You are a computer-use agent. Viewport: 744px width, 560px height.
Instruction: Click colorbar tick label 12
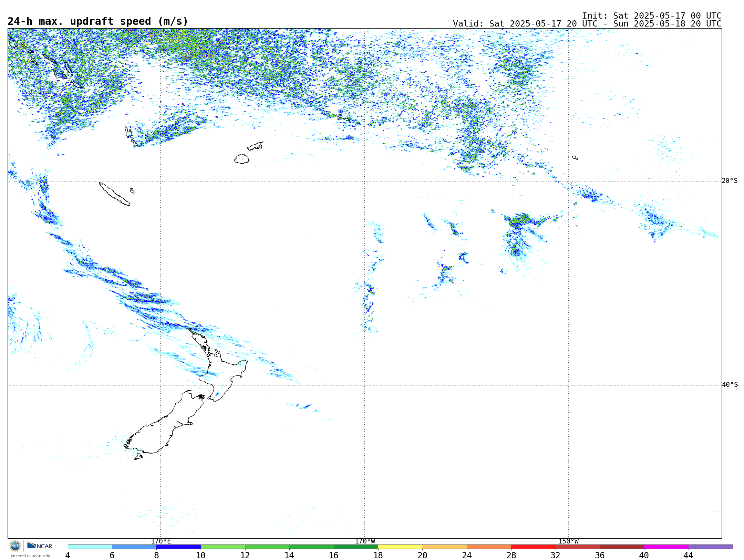coord(245,555)
